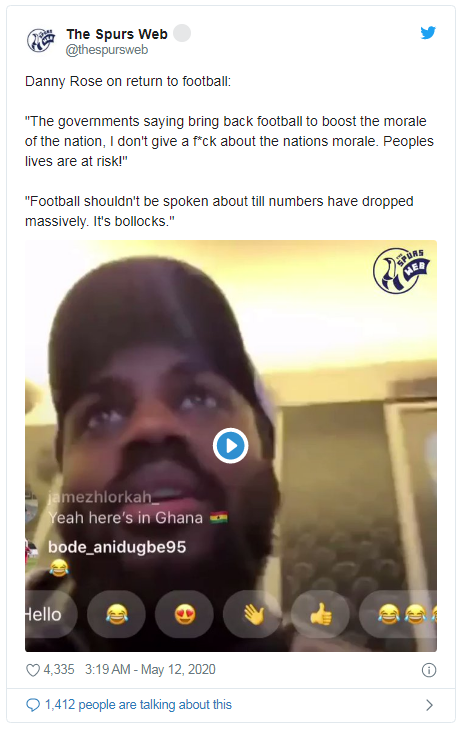The width and height of the screenshot is (461, 730).
Task: Click the Spurs Web watermark logo in video
Action: (x=401, y=270)
